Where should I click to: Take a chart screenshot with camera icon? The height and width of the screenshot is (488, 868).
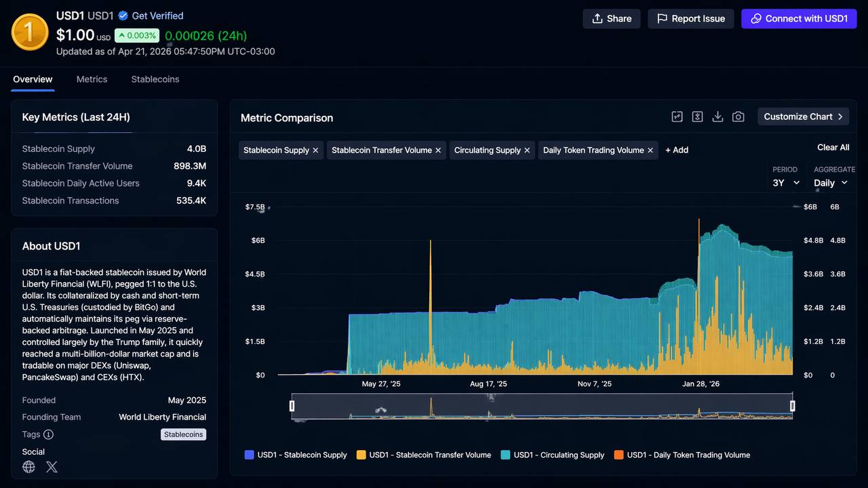click(738, 117)
